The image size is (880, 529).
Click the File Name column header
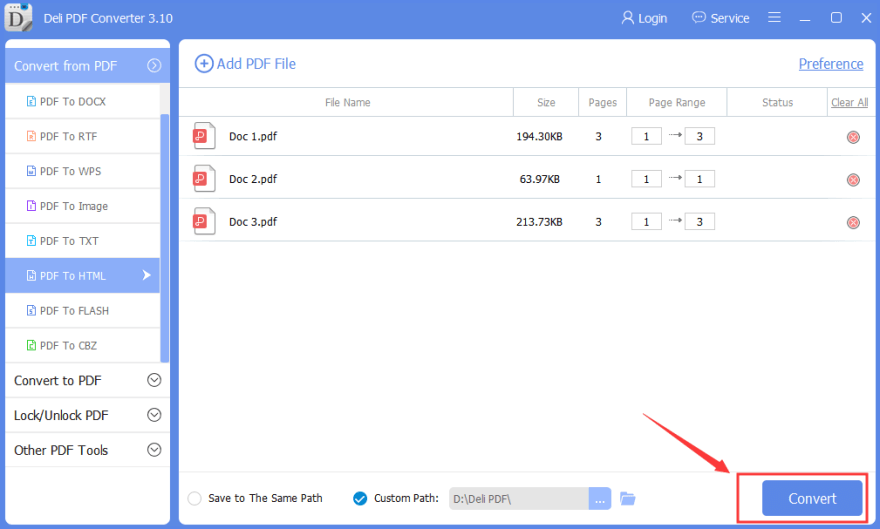point(347,102)
